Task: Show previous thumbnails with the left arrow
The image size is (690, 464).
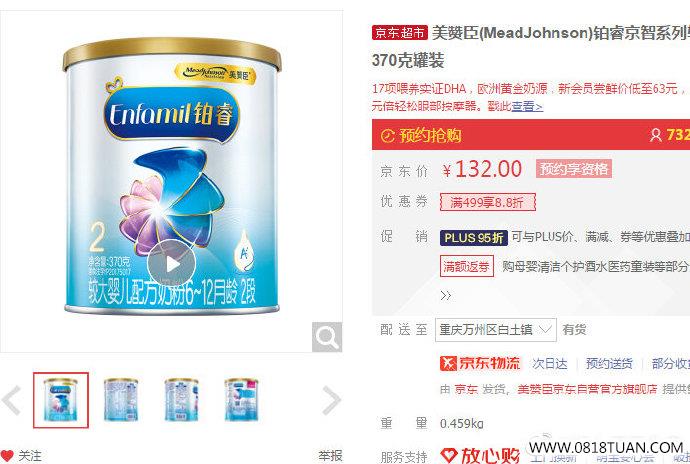Action: pyautogui.click(x=11, y=400)
